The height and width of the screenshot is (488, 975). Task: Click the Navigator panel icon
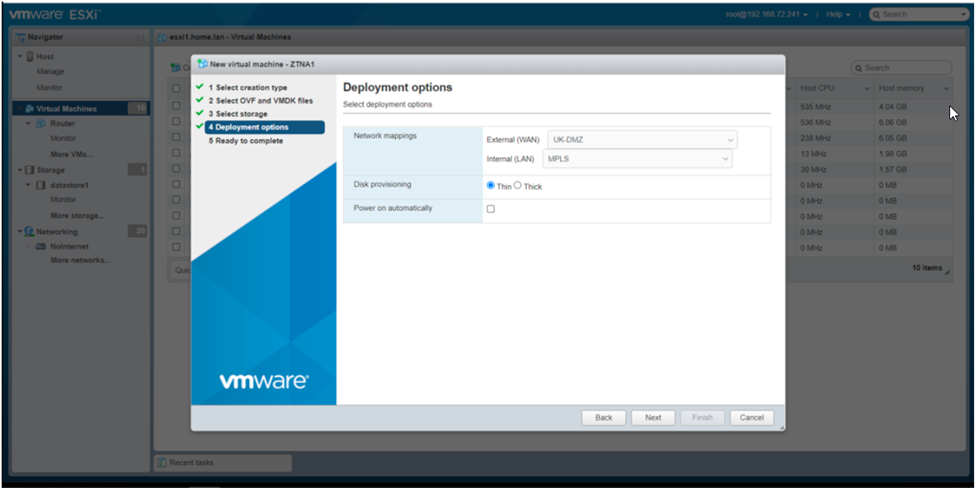coord(21,37)
